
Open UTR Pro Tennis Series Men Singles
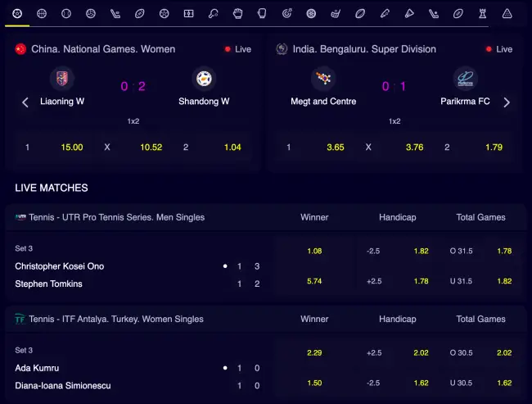(116, 217)
